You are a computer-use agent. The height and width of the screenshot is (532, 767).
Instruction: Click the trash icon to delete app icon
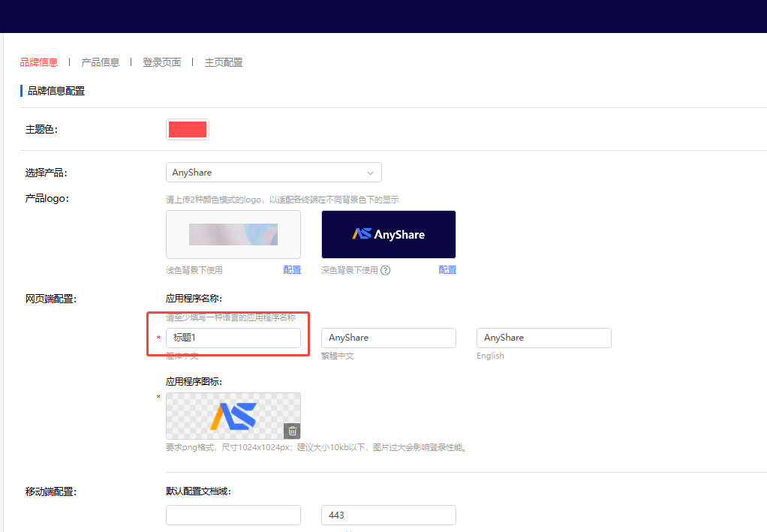coord(292,431)
